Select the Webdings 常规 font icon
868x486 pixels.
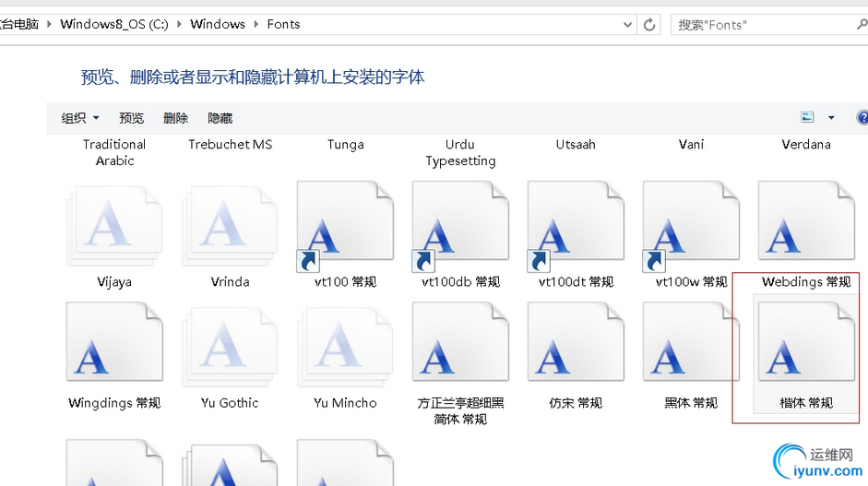click(x=806, y=220)
